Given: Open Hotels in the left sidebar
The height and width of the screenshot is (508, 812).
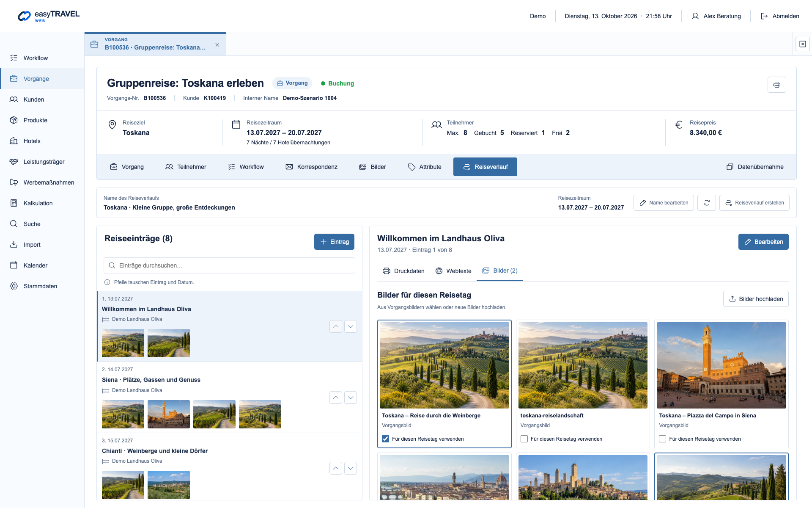Looking at the screenshot, I should pos(42,141).
